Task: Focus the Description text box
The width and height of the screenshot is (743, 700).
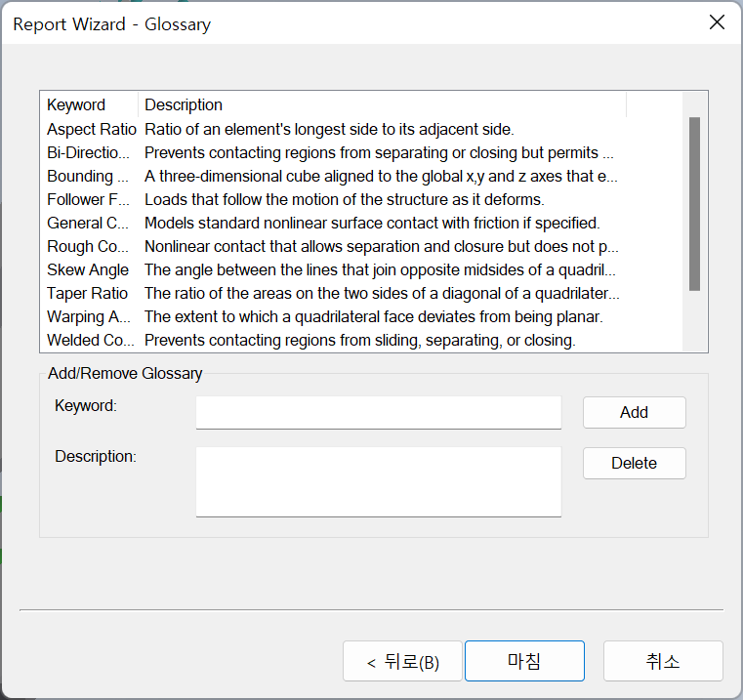Action: pos(378,481)
